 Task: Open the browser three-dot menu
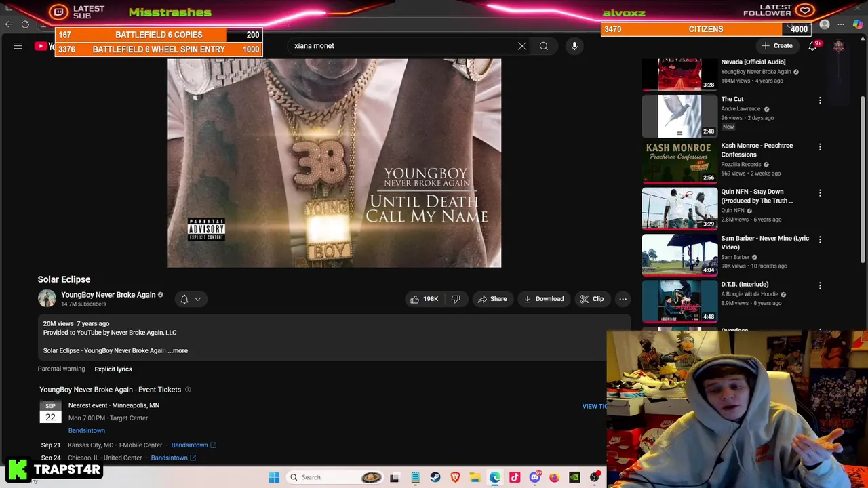pyautogui.click(x=841, y=25)
